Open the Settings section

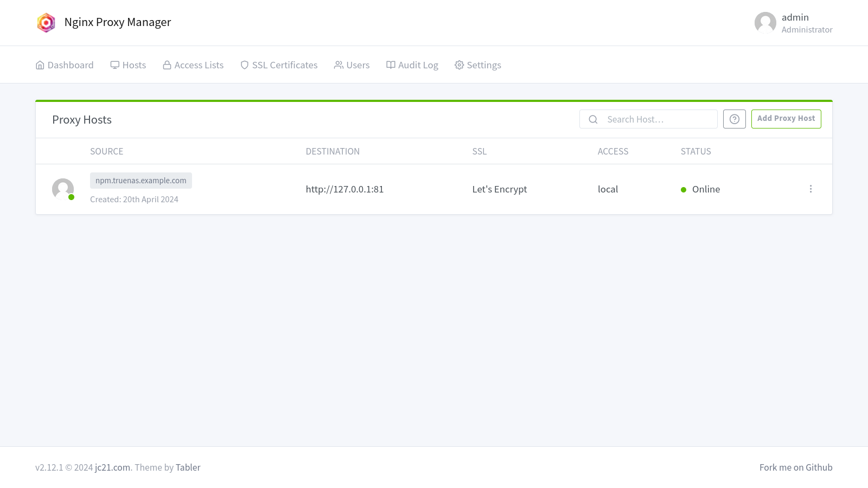coord(483,65)
